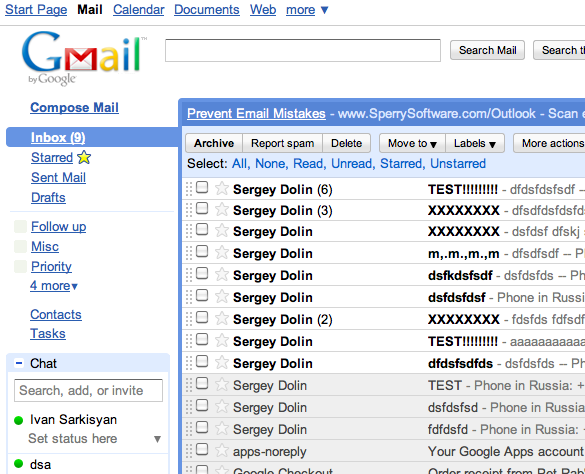Click the green status dot next to dsa
Image resolution: width=585 pixels, height=474 pixels.
pos(19,464)
